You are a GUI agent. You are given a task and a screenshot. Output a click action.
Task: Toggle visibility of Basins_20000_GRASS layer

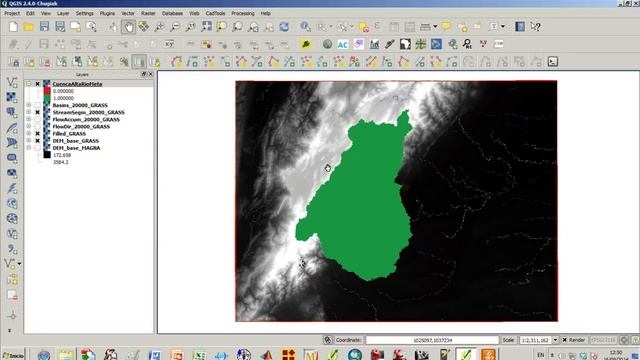(38, 105)
